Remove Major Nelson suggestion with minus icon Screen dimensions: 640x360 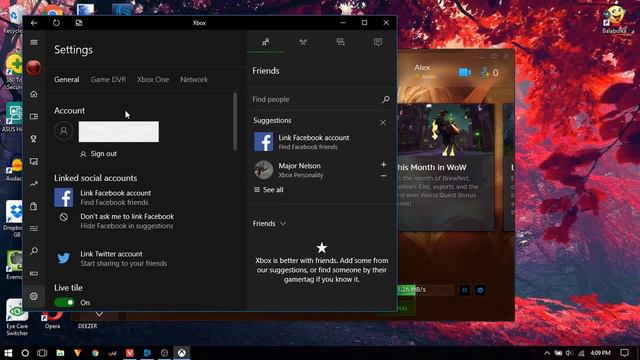click(384, 176)
